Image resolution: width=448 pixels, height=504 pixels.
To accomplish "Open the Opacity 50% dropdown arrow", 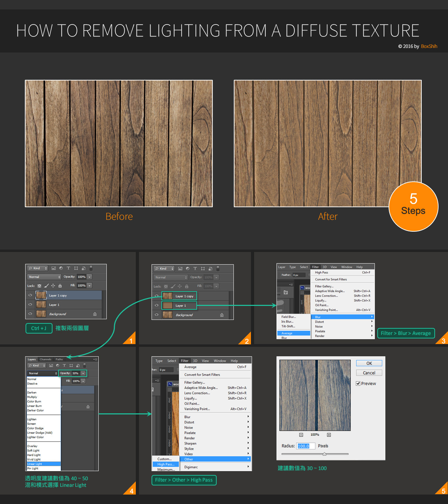I will [x=83, y=373].
